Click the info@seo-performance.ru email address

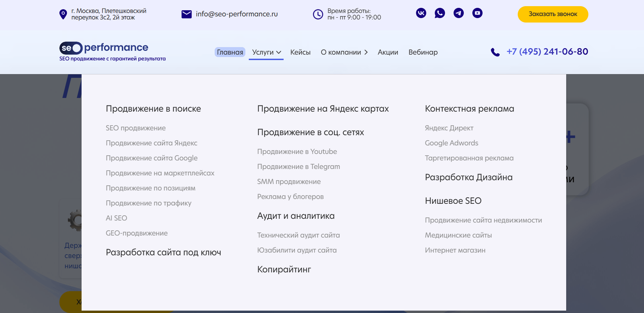(x=237, y=14)
